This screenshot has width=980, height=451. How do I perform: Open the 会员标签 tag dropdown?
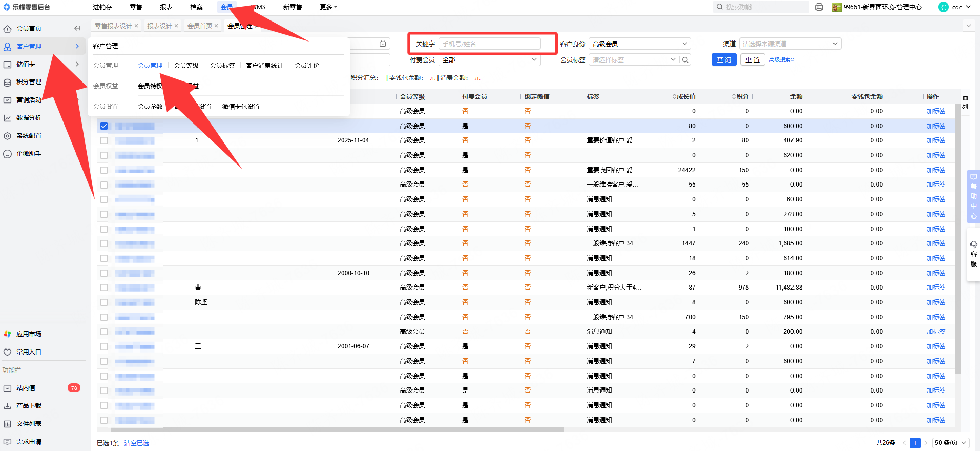[x=634, y=60]
